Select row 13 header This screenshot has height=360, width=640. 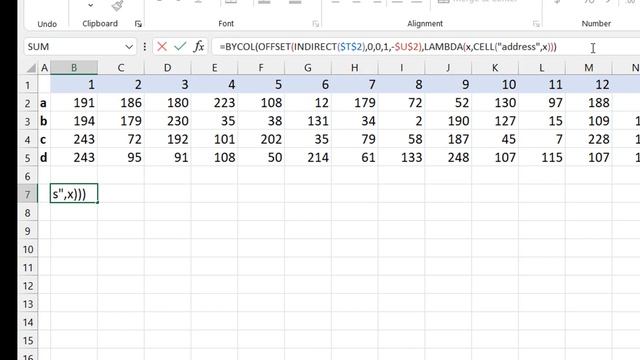click(28, 304)
